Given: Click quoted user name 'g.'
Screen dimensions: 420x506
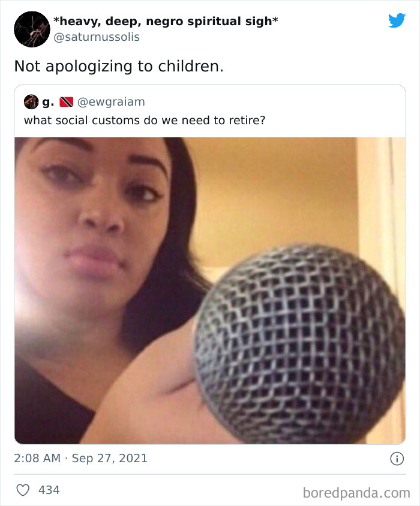Looking at the screenshot, I should click(x=48, y=102).
